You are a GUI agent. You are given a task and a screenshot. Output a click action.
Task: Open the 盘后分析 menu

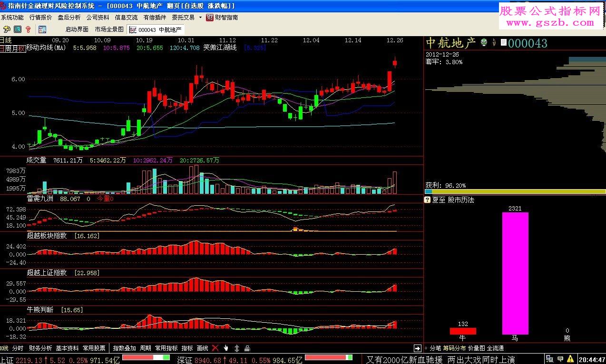point(69,18)
